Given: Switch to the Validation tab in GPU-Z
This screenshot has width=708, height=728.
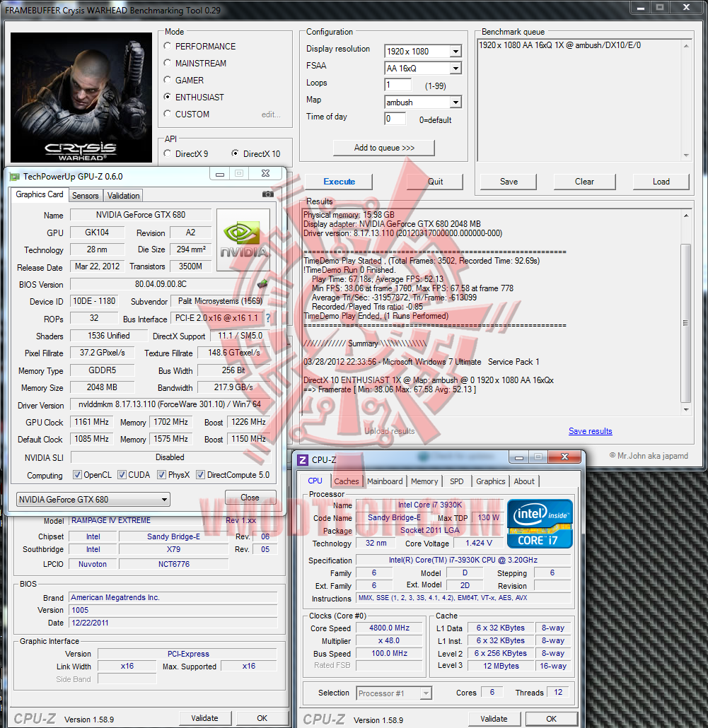Looking at the screenshot, I should pos(123,196).
